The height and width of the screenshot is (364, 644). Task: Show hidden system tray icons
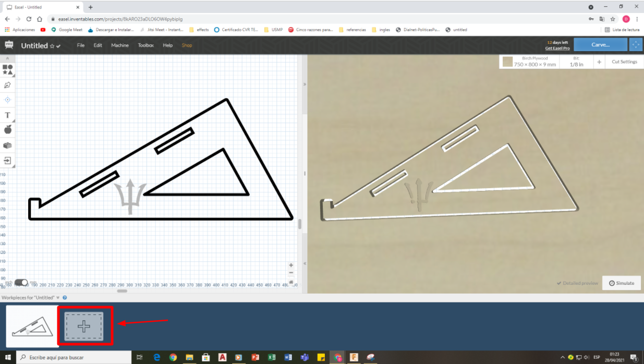tap(562, 357)
